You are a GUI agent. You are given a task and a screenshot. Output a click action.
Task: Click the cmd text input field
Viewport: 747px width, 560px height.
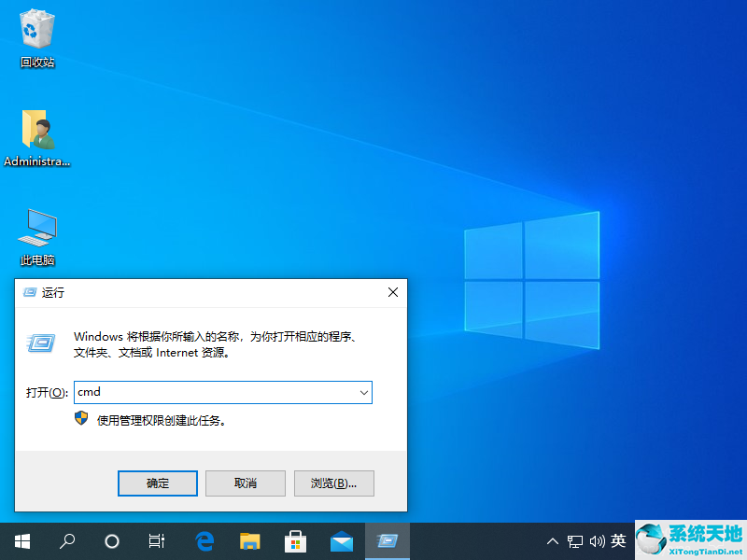[x=215, y=392]
